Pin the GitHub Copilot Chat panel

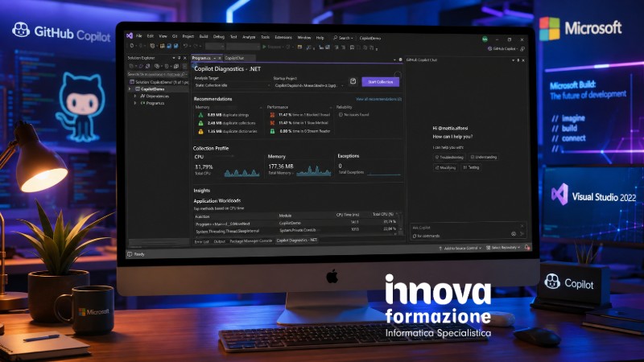(518, 60)
